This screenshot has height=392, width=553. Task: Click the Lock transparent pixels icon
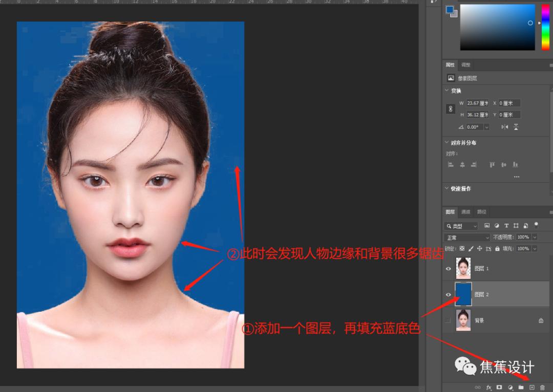pyautogui.click(x=461, y=248)
